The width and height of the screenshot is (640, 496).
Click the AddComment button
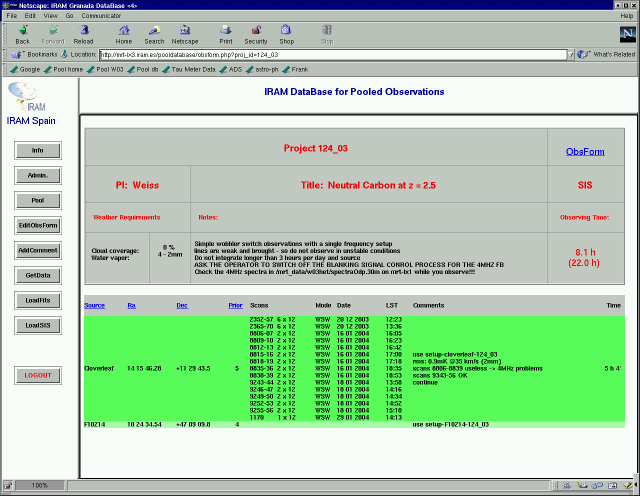(38, 250)
